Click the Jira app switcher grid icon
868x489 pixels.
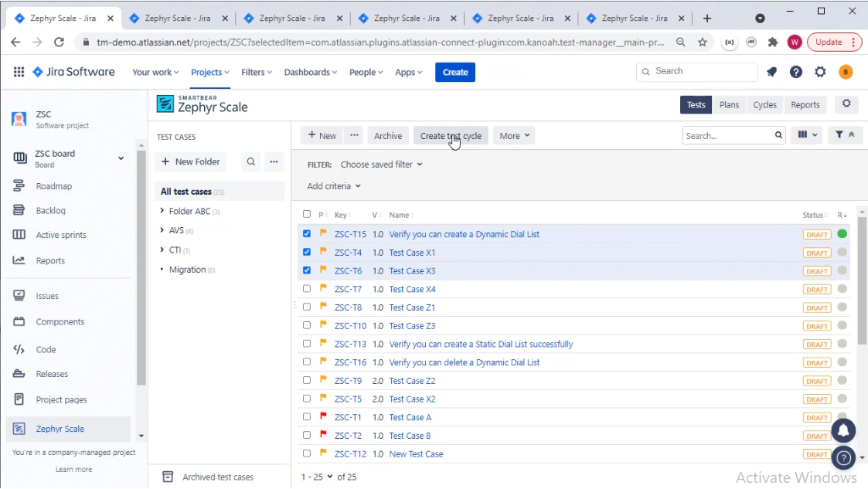19,72
